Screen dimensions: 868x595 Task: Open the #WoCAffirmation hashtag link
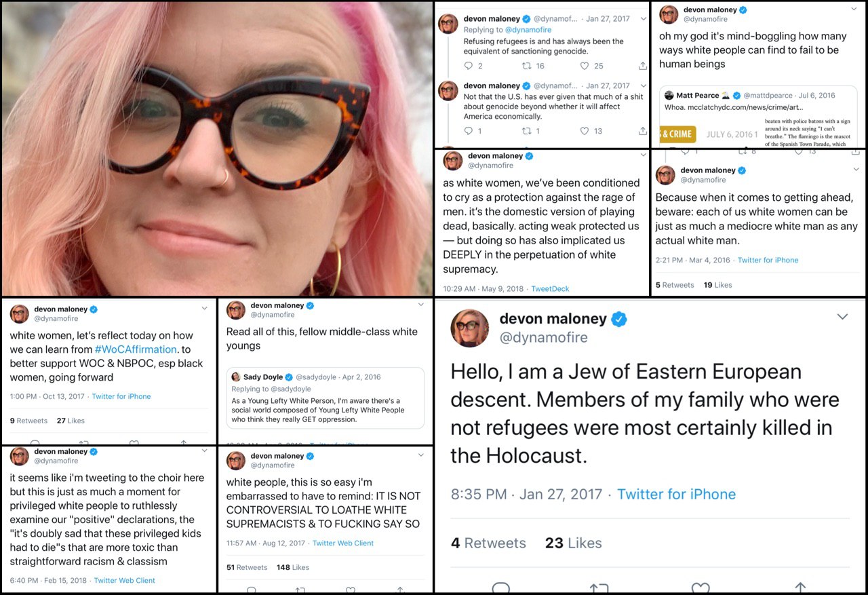click(135, 349)
